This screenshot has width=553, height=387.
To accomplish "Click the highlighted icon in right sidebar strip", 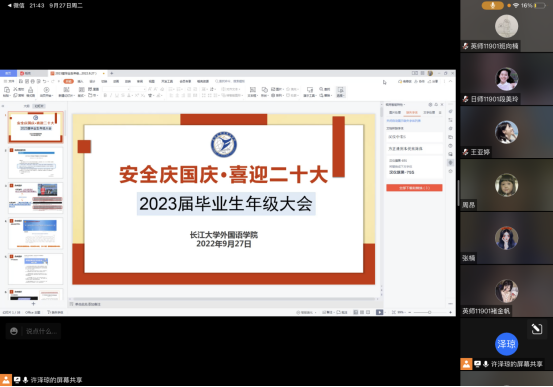I will pos(450,163).
